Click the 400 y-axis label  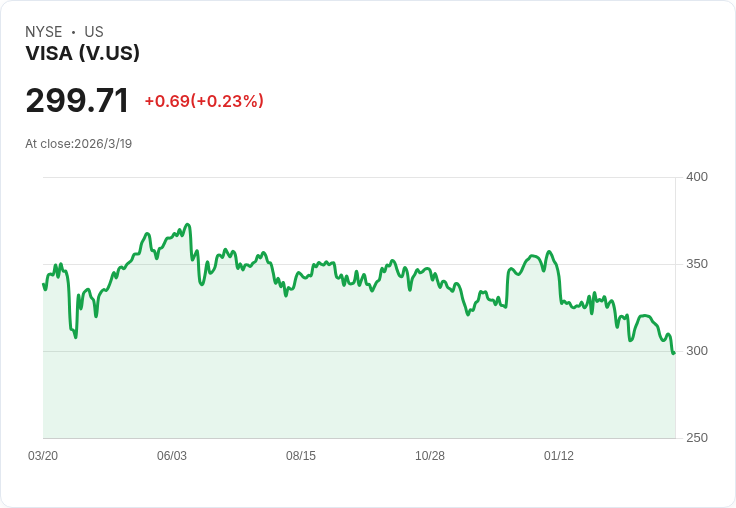pyautogui.click(x=696, y=177)
